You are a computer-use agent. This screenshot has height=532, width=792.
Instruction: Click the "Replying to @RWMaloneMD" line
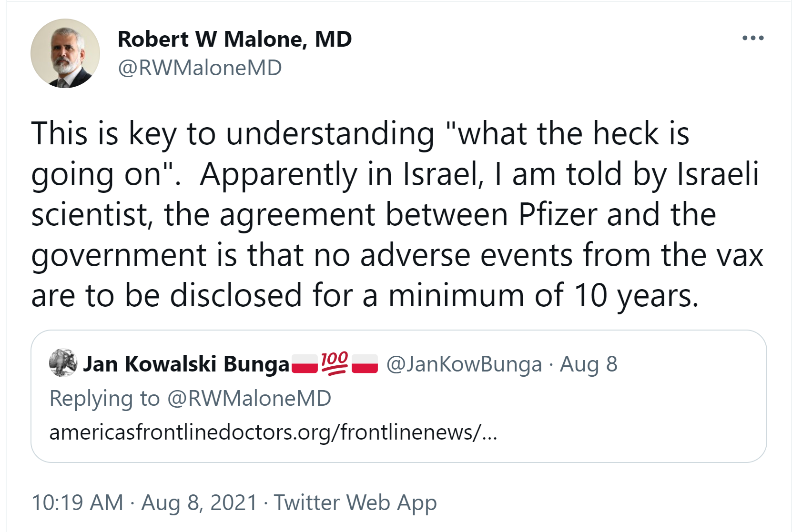[190, 398]
